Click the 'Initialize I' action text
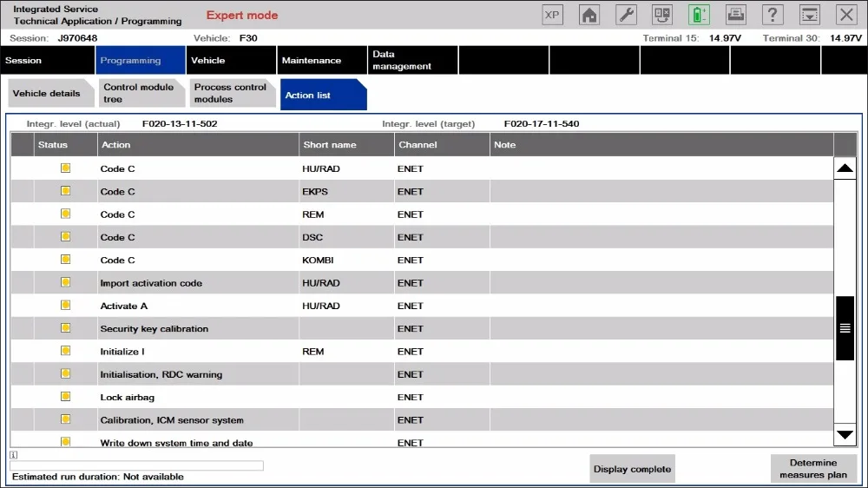Viewport: 868px width, 488px height. click(122, 352)
